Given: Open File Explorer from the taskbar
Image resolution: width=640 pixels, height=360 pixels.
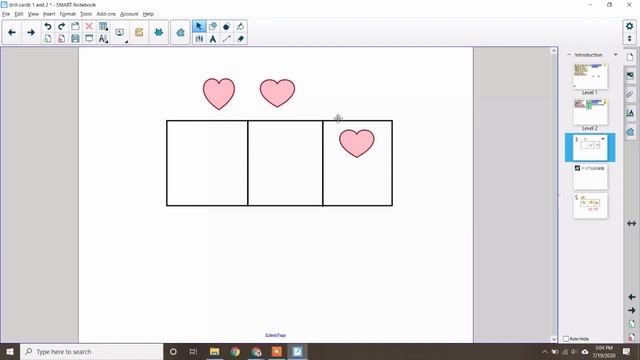Looking at the screenshot, I should [214, 351].
